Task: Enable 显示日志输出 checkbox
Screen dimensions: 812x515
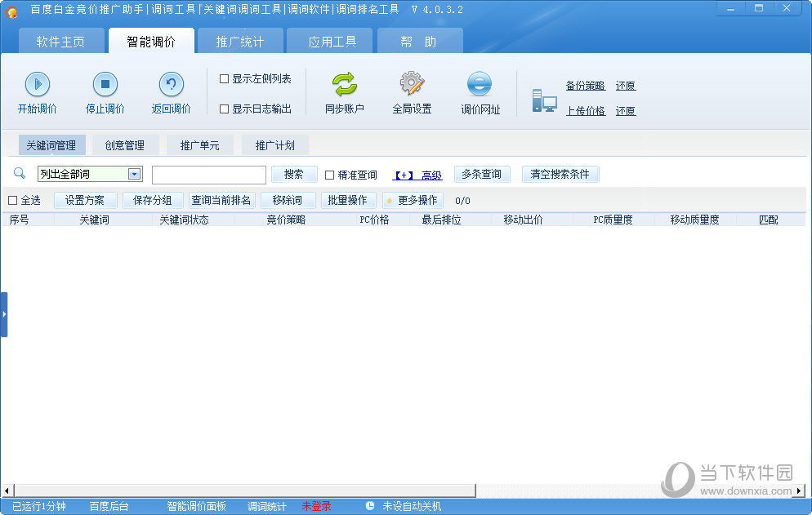Action: [x=224, y=109]
